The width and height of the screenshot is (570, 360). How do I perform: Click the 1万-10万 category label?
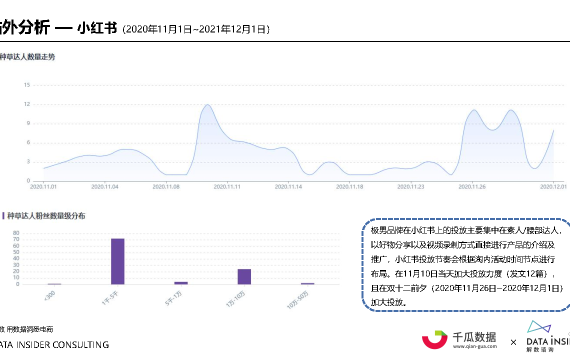[236, 299]
